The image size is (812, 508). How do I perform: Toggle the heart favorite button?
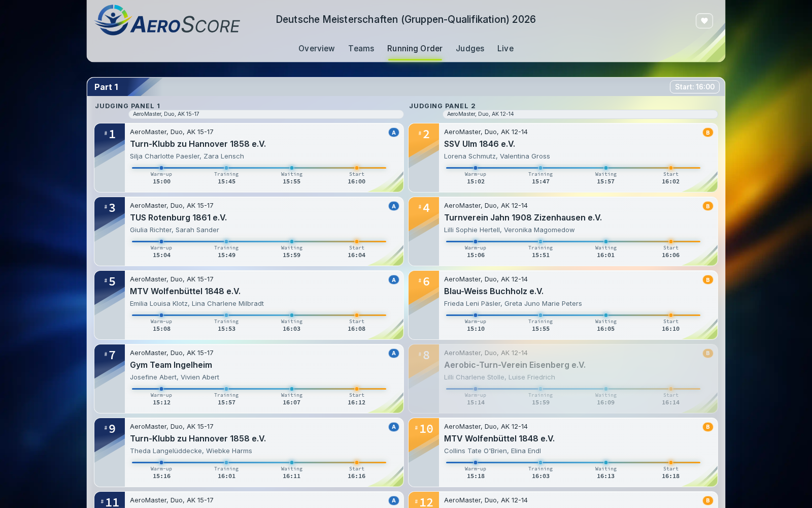(704, 21)
